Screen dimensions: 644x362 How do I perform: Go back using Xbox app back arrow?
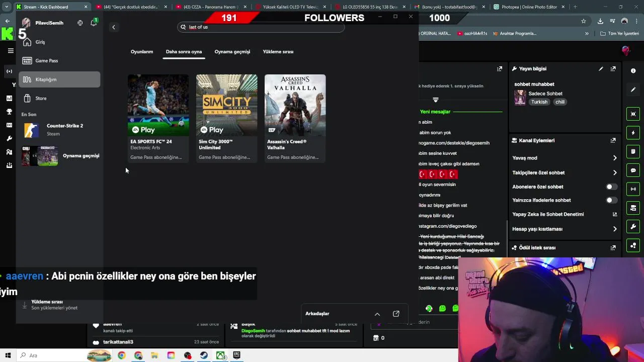pos(114,27)
